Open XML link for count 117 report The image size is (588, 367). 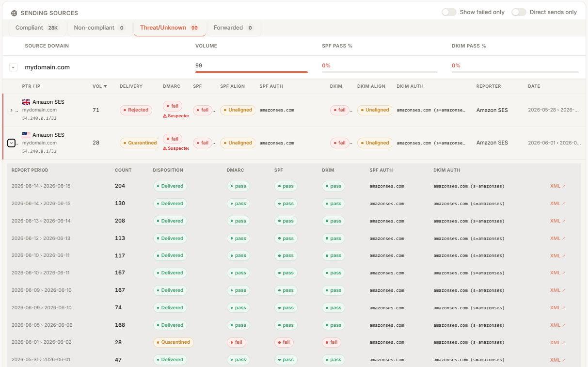557,255
